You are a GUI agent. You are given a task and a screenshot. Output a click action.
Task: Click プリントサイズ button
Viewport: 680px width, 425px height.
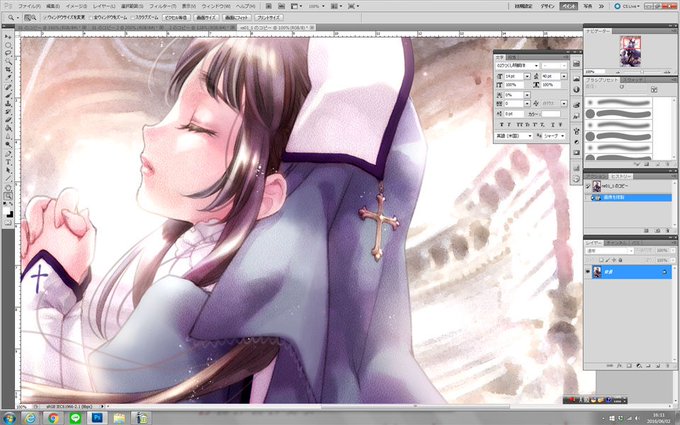point(269,17)
